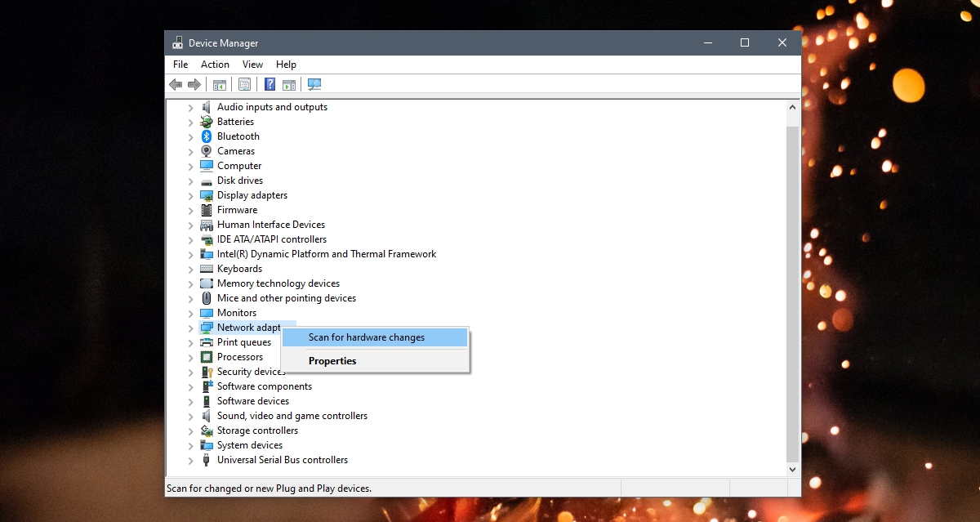Image resolution: width=980 pixels, height=522 pixels.
Task: Click the Properties toolbar icon
Action: tap(245, 84)
